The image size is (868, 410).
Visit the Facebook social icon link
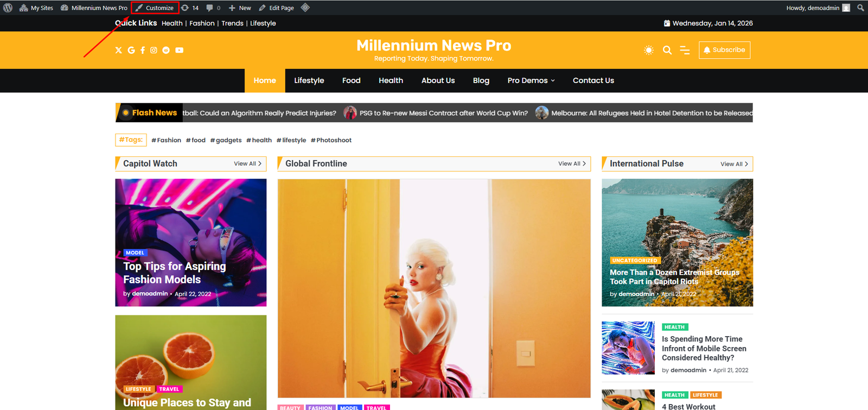[143, 50]
